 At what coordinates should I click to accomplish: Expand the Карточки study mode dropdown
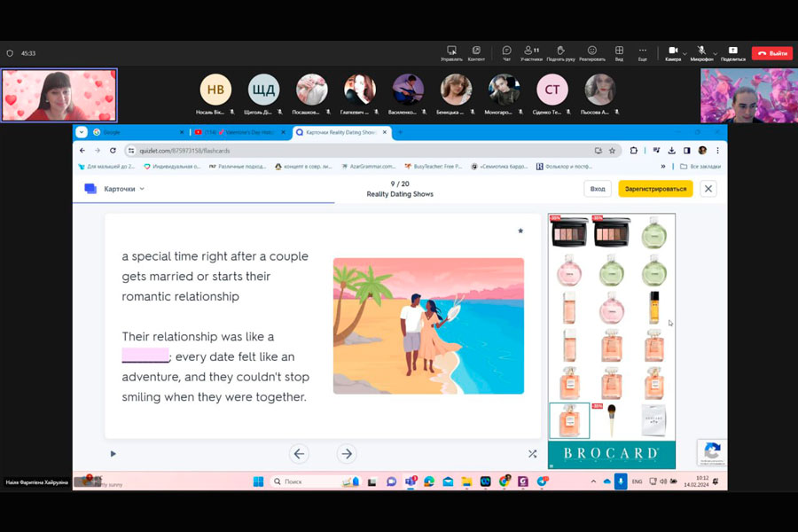click(x=123, y=189)
